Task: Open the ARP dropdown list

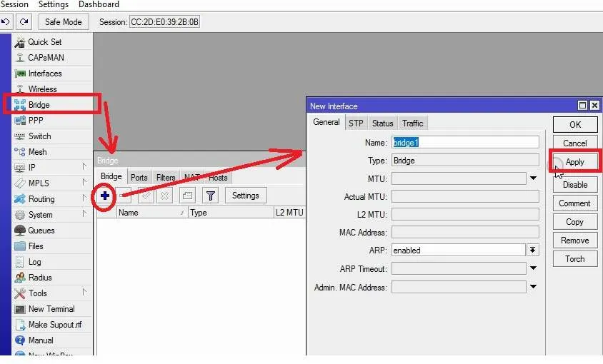Action: click(x=533, y=251)
